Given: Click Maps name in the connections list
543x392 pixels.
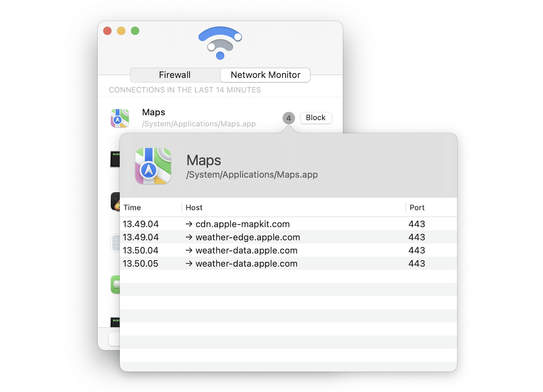Looking at the screenshot, I should pos(154,112).
